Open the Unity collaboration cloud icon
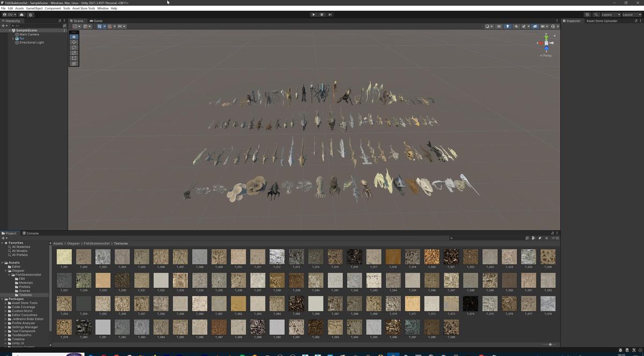Screen dimensions: 644x356 pos(22,14)
